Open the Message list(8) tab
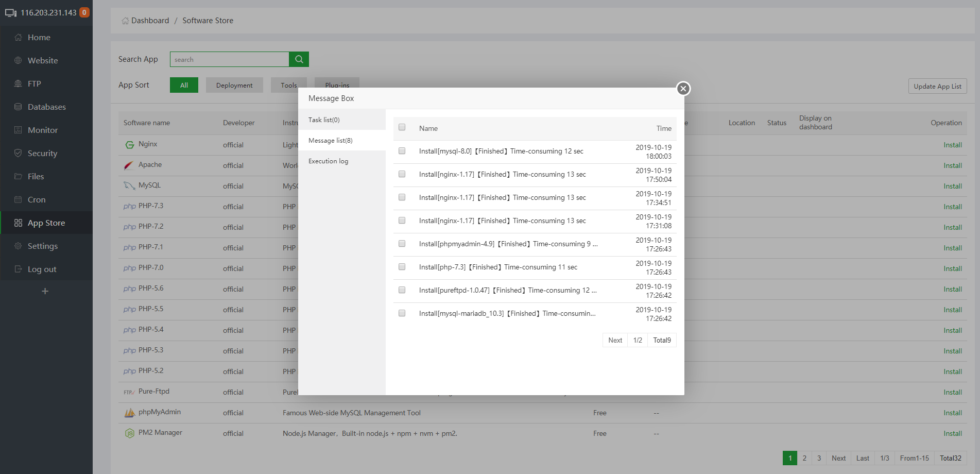The width and height of the screenshot is (980, 474). point(342,140)
